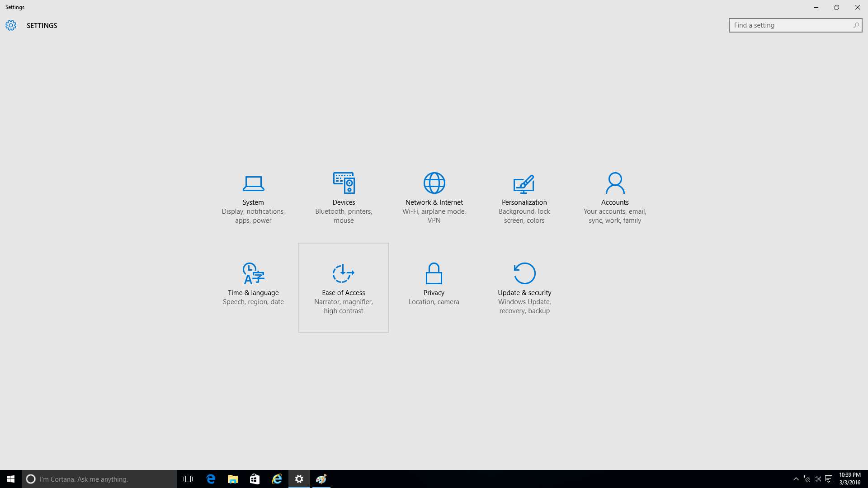
Task: Click the Accounts label
Action: click(615, 202)
